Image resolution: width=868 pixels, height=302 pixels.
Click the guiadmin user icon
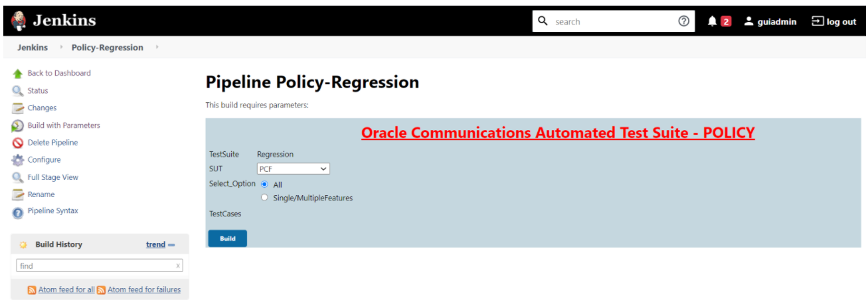tap(749, 21)
